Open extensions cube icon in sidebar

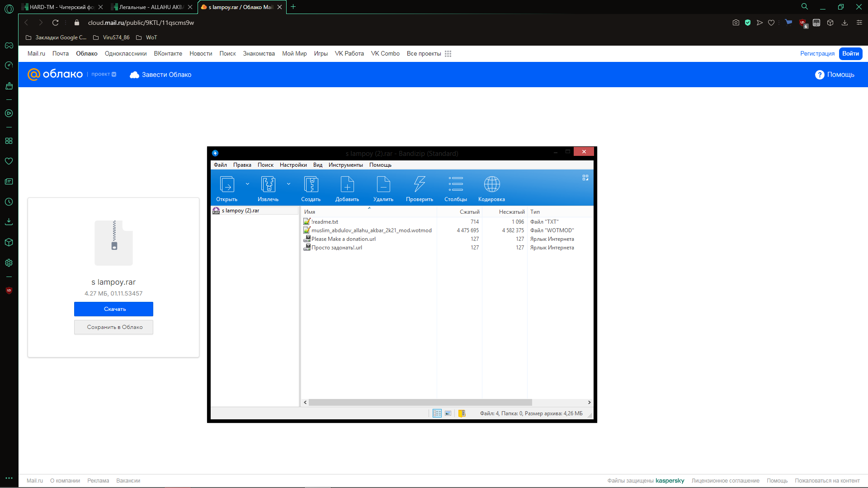[x=9, y=242]
